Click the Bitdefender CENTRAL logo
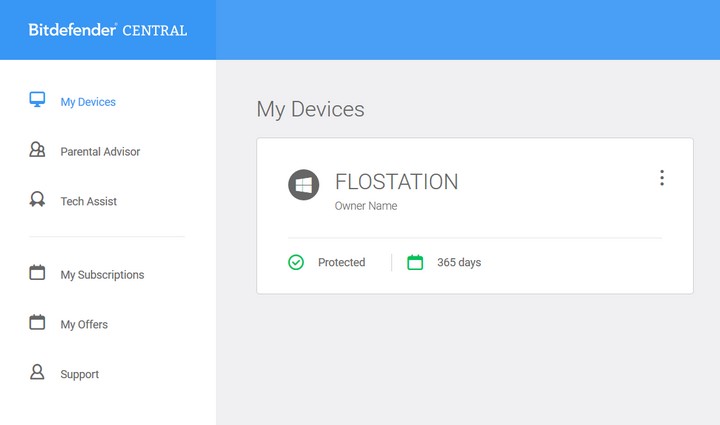 pyautogui.click(x=108, y=30)
